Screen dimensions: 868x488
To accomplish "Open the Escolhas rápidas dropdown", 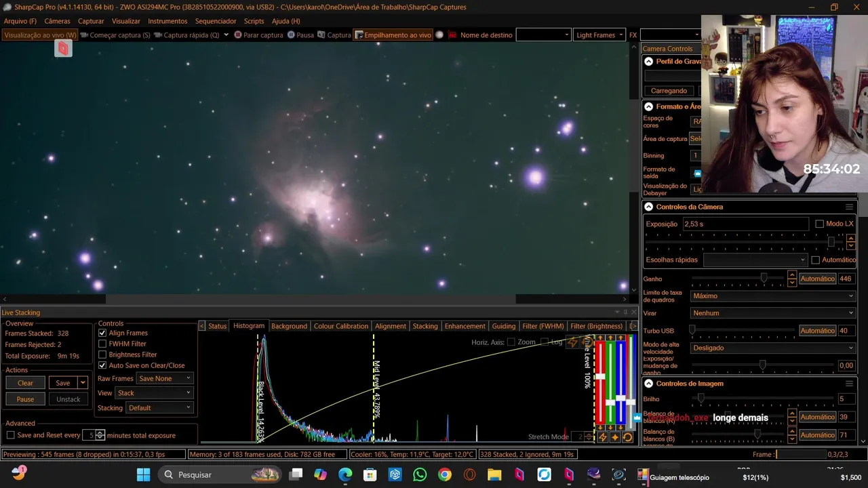I will coord(755,260).
